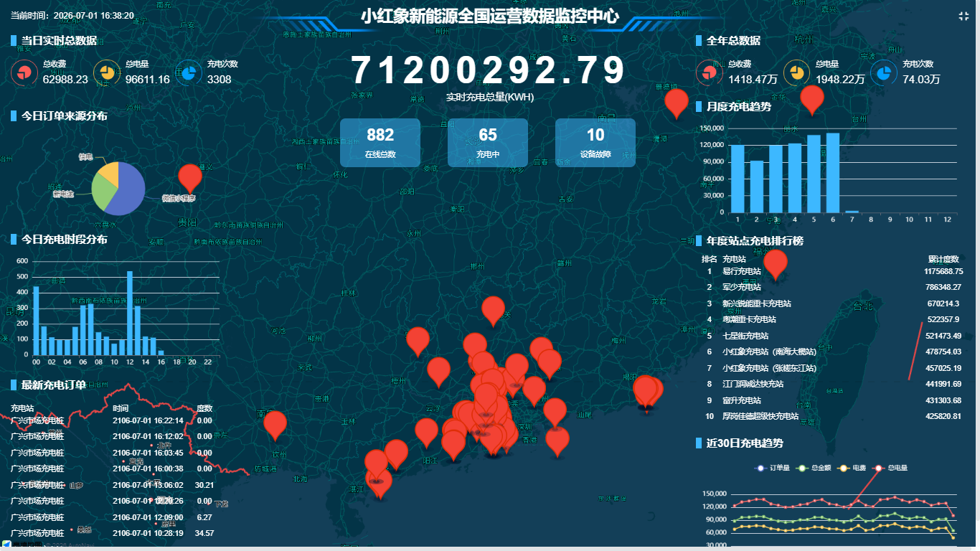
Task: Click the blue 充电次数 icon in 全年总数据
Action: 883,72
